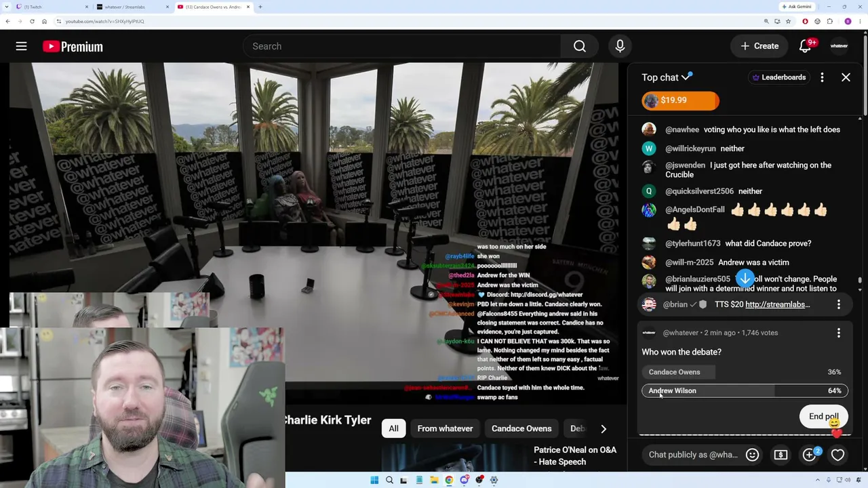Open File Explorer from the taskbar
Screen dimensions: 868x488
click(x=434, y=480)
